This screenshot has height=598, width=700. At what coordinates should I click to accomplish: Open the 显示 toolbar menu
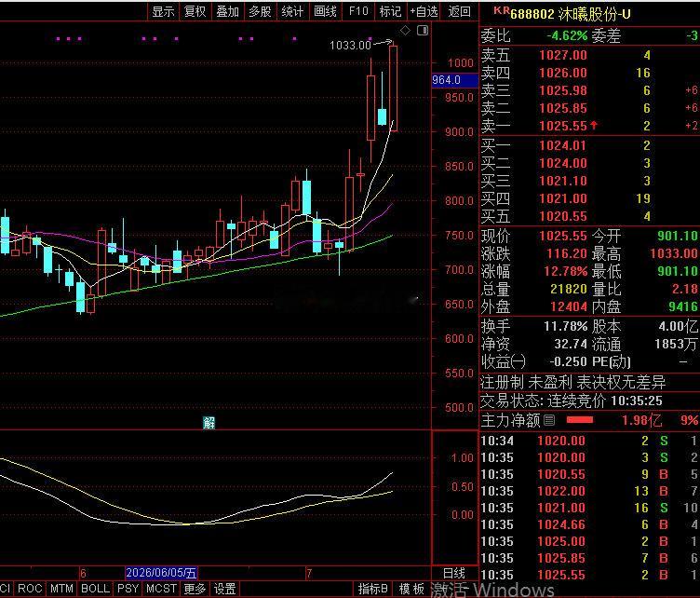point(163,11)
